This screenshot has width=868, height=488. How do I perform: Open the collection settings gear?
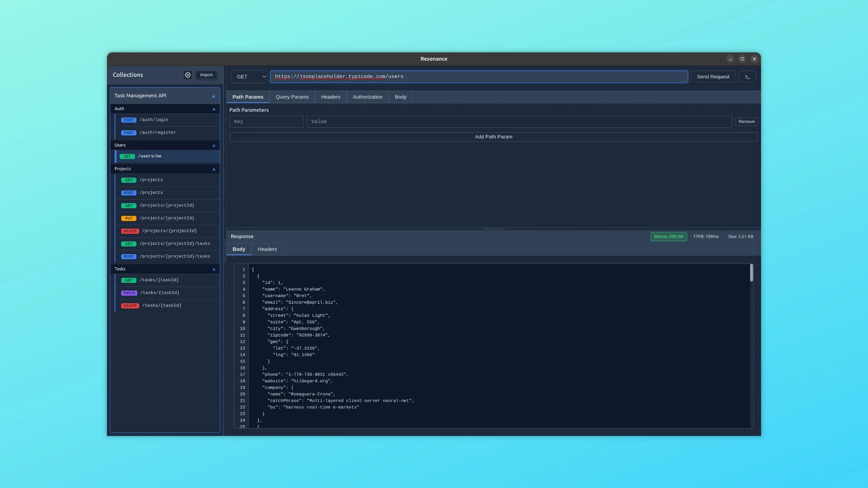188,75
